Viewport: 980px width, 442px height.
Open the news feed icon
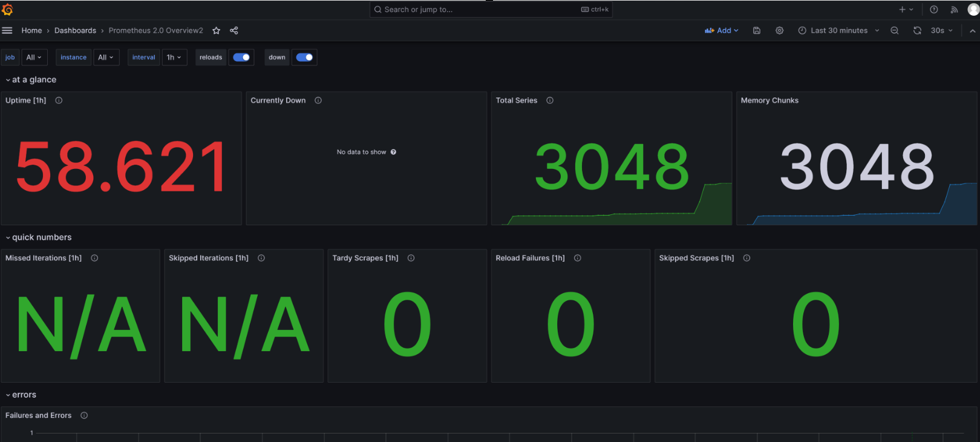pyautogui.click(x=954, y=10)
